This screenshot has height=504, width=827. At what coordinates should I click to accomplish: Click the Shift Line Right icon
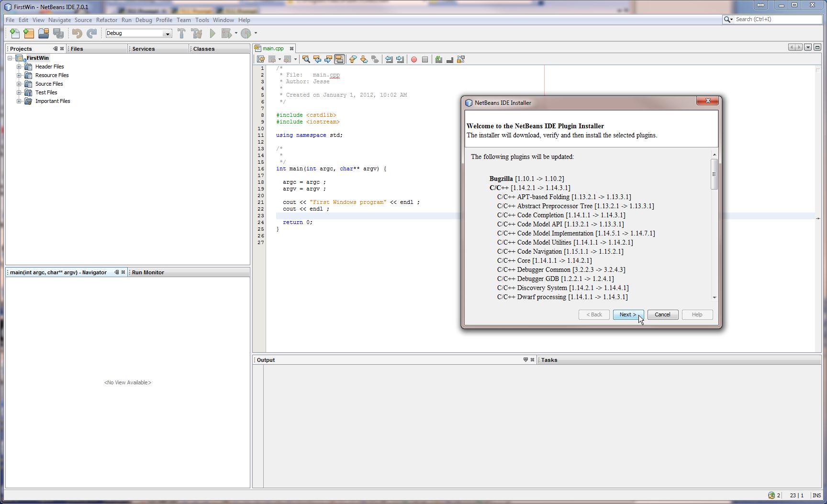pos(400,59)
